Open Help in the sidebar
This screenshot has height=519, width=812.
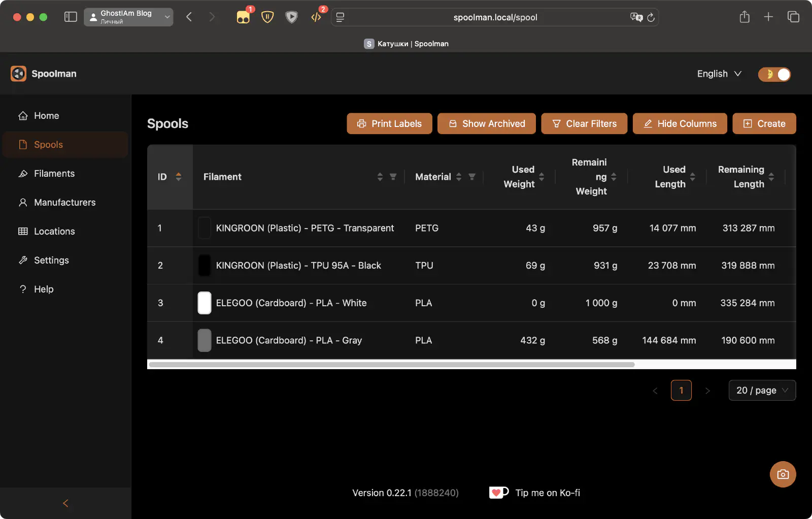(x=65, y=289)
